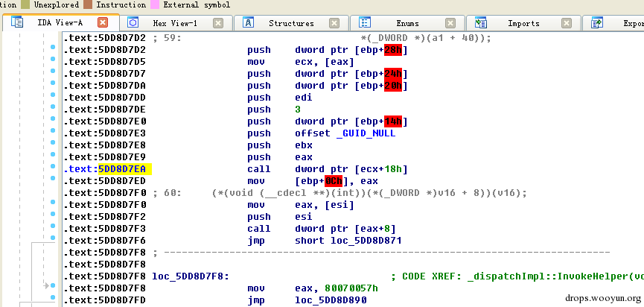Viewport: 644px width, 307px height.
Task: Click the value 80070057h
Action: point(351,288)
